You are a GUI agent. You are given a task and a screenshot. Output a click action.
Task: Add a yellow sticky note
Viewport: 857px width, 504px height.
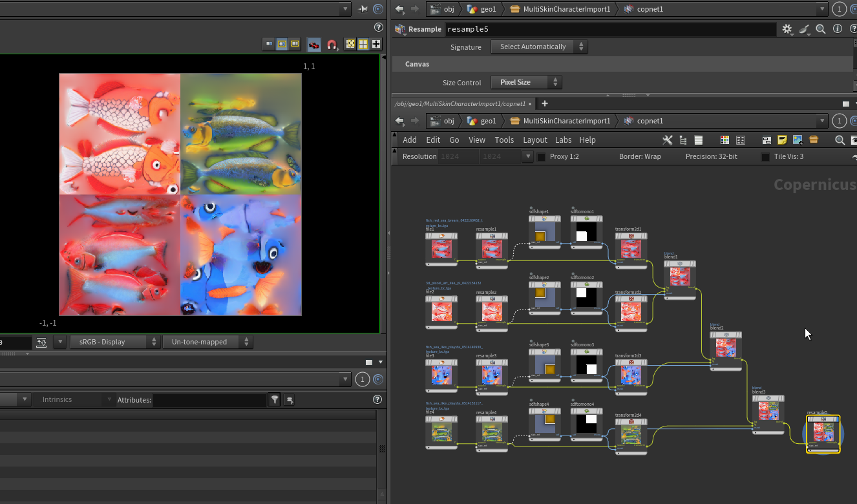[782, 140]
